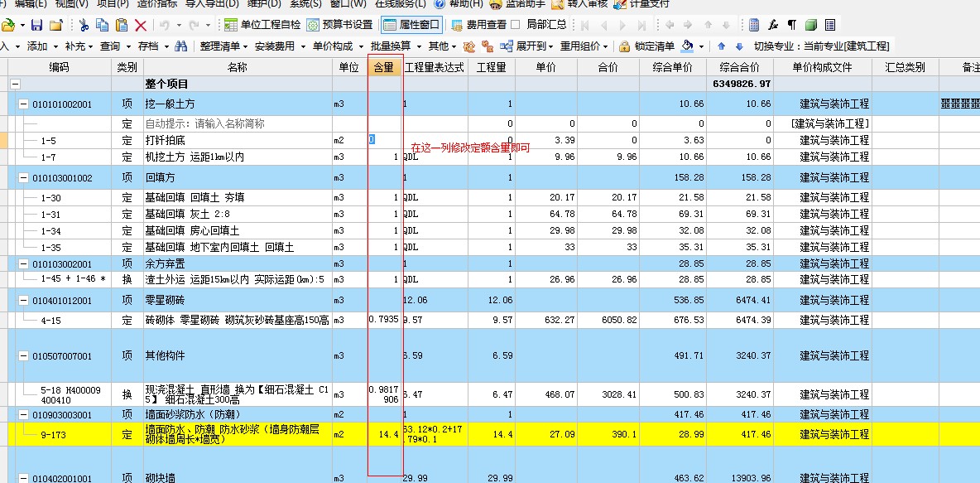Click cell 机挖土方 运距1km以内
Screen dimensions: 980x483
pyautogui.click(x=238, y=157)
